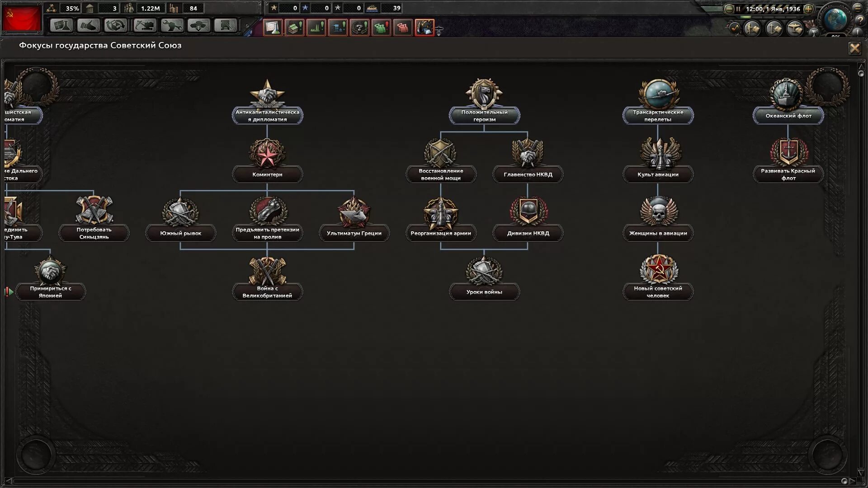
Task: Open the music player icon
Action: (x=734, y=28)
